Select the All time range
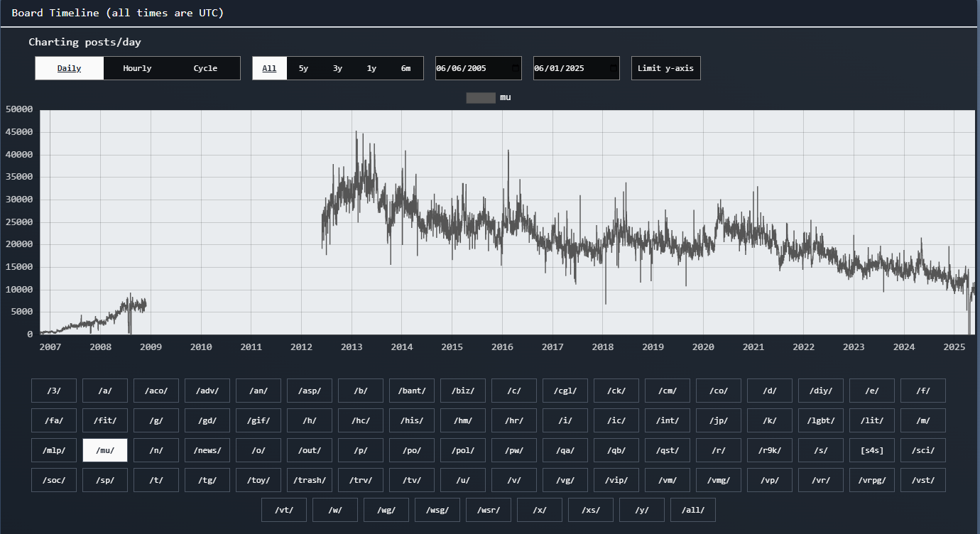Viewport: 980px width, 534px height. (x=269, y=68)
